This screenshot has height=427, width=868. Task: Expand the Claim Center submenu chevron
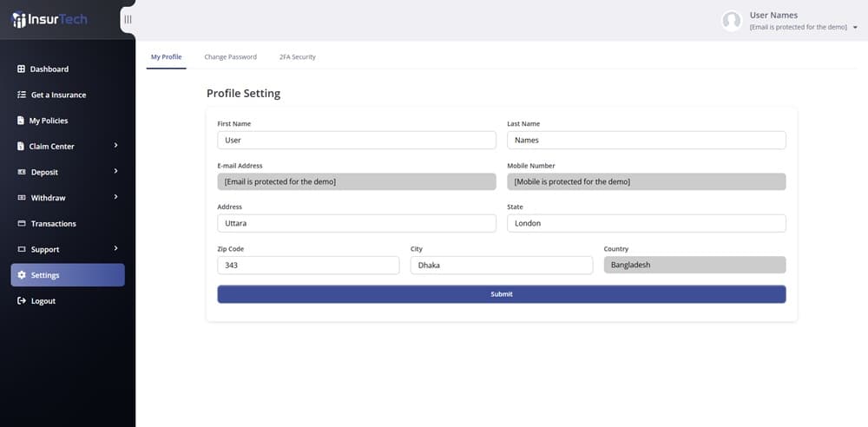[x=115, y=145]
